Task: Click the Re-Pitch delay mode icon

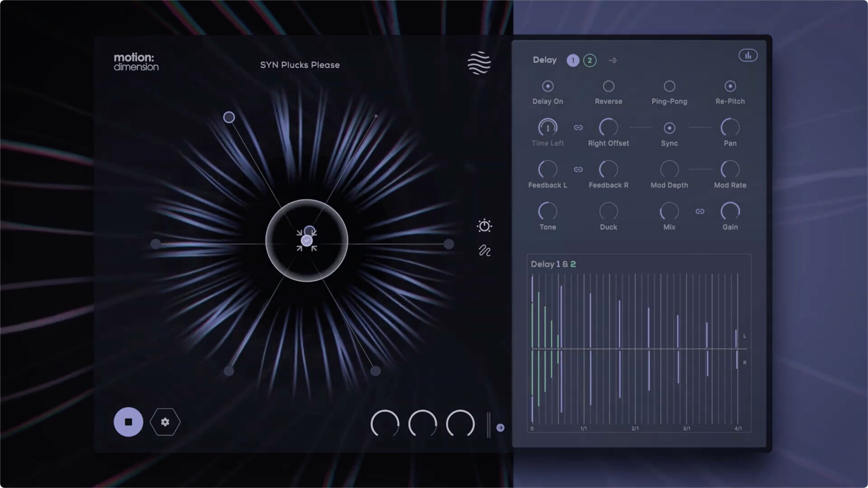Action: click(730, 86)
